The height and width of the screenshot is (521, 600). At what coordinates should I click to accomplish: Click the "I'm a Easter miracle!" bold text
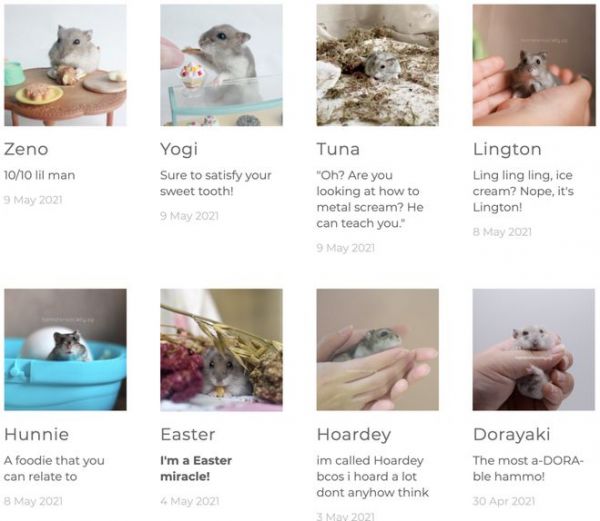(x=196, y=468)
